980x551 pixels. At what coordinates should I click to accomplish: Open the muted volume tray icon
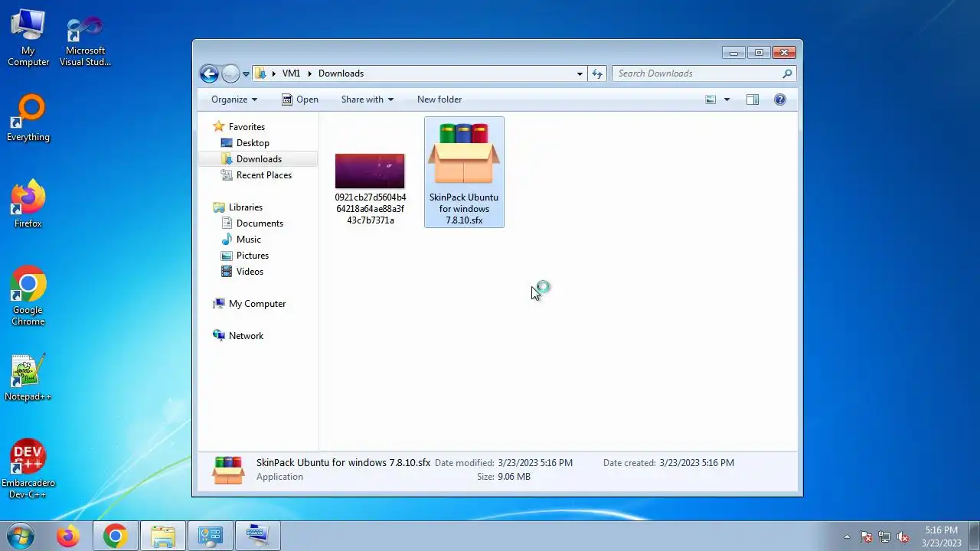coord(903,536)
